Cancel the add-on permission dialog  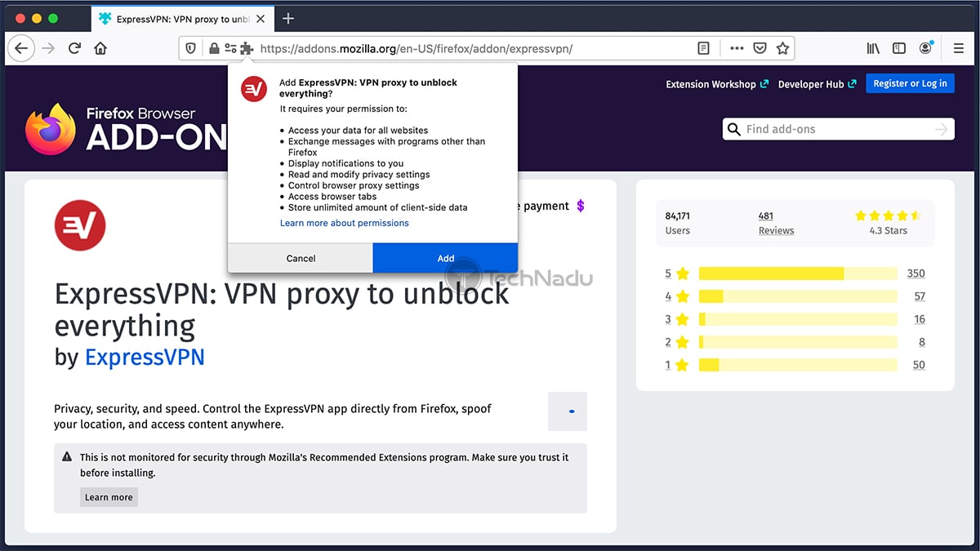pyautogui.click(x=301, y=258)
